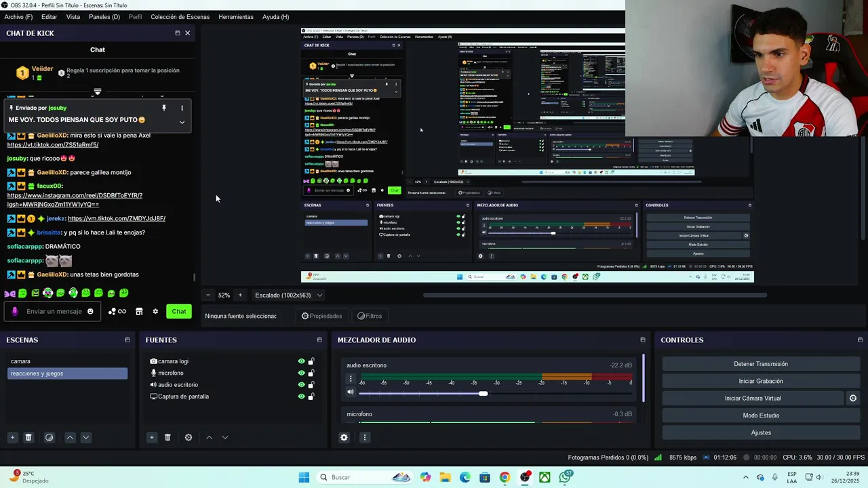868x488 pixels.
Task: Open scene filters icon in Escenas panel
Action: click(49, 438)
